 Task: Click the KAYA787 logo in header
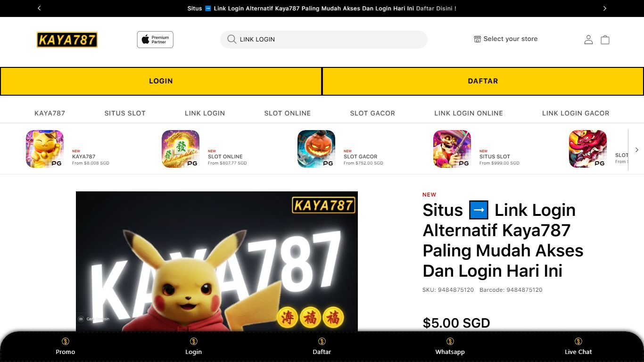[67, 40]
